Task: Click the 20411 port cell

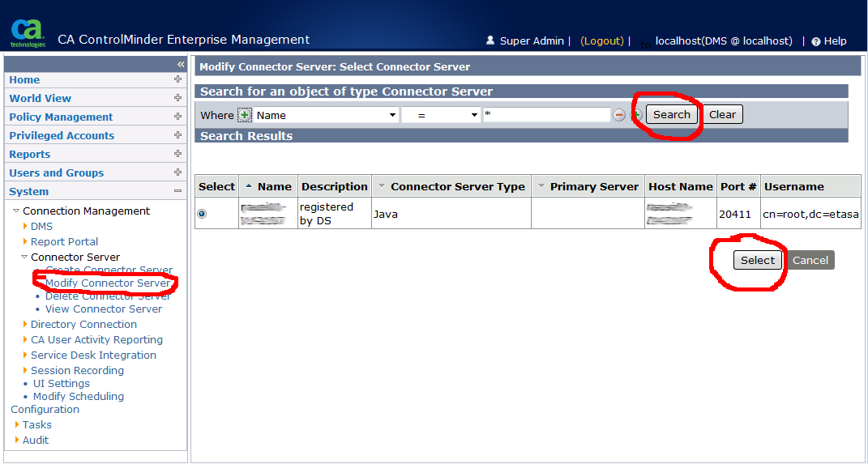Action: [x=738, y=214]
